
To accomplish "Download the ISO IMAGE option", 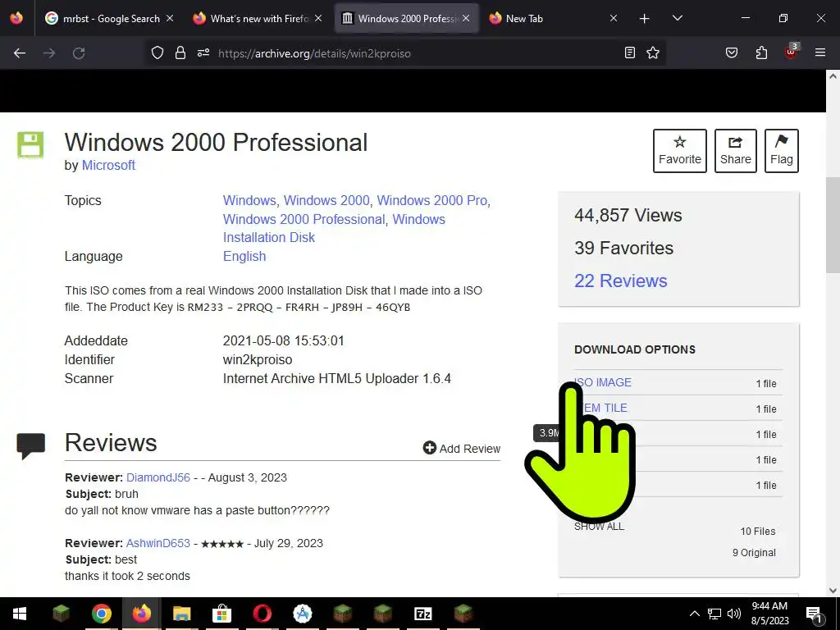I will (x=603, y=382).
